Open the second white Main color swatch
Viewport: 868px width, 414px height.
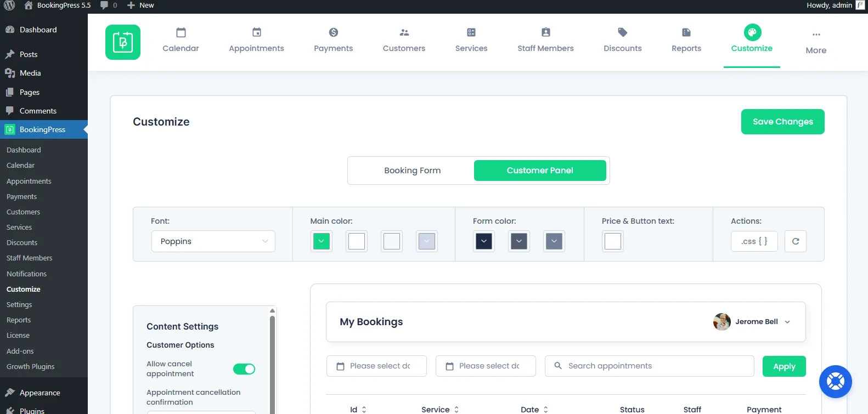tap(357, 241)
